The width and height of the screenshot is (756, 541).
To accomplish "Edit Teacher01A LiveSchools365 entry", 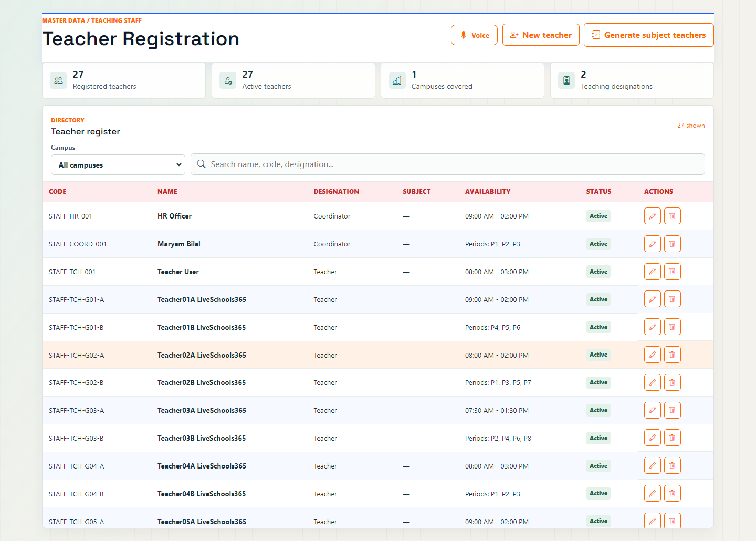I will click(652, 299).
